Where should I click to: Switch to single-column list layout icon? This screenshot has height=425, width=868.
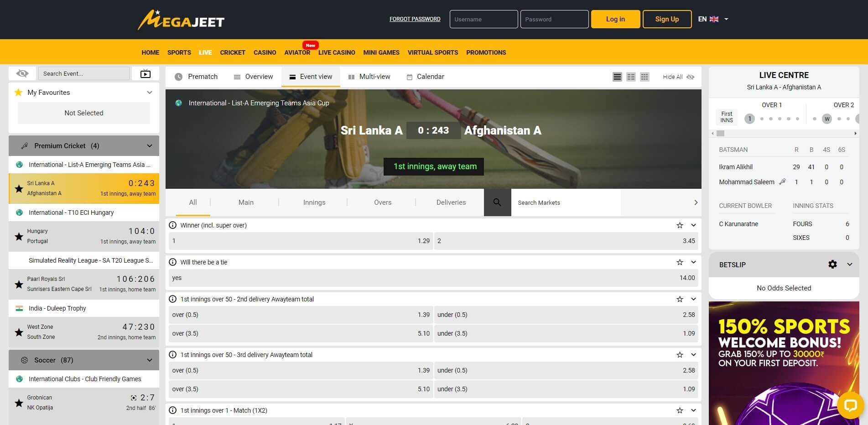coord(617,77)
